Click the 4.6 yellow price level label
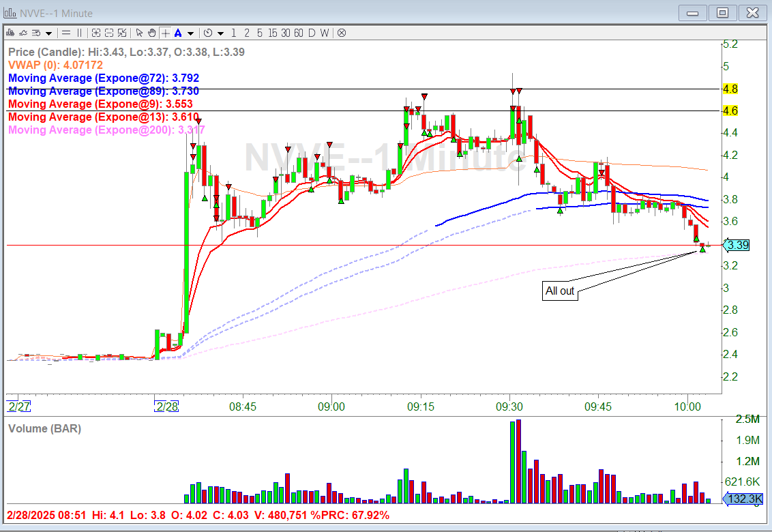This screenshot has width=772, height=532. (730, 110)
